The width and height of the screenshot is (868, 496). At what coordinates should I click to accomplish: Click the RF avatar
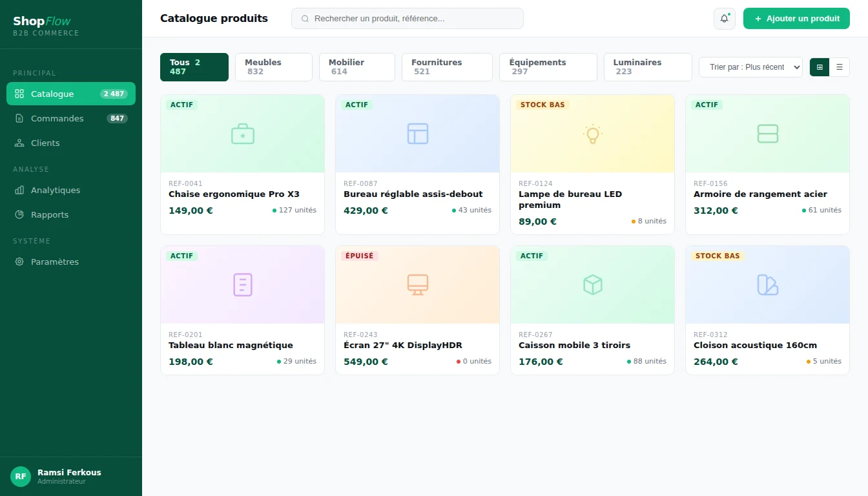point(21,477)
